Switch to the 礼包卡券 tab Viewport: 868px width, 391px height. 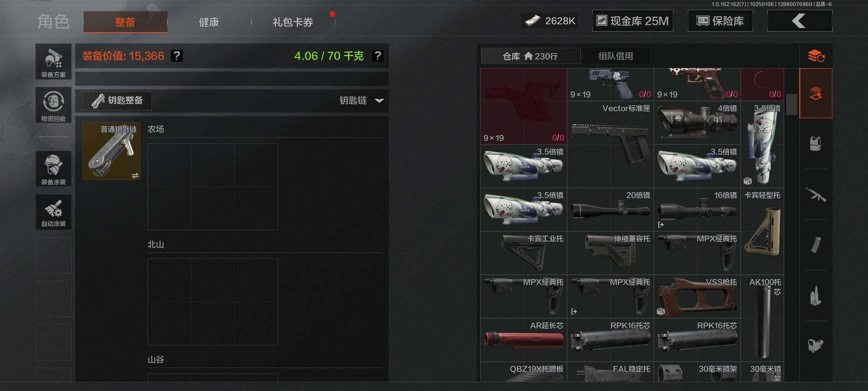[x=293, y=22]
